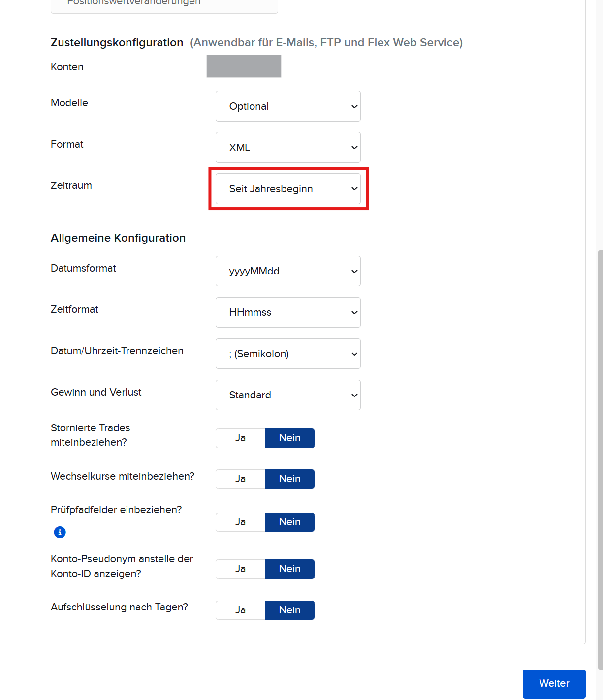Turn on Ja for Aufschlüsselung nach Tagen
This screenshot has width=603, height=700.
(x=240, y=610)
